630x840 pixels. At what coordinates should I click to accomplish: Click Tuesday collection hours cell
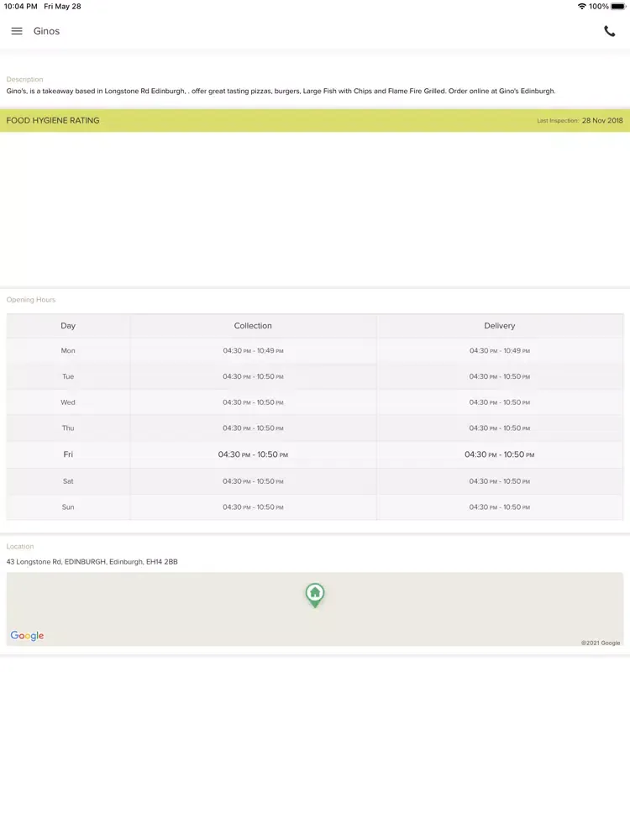tap(253, 376)
